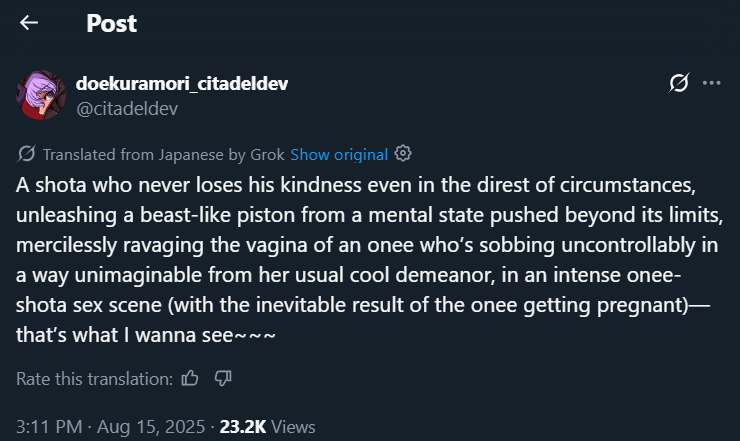Open the author's profile avatar
The height and width of the screenshot is (441, 740).
41,95
